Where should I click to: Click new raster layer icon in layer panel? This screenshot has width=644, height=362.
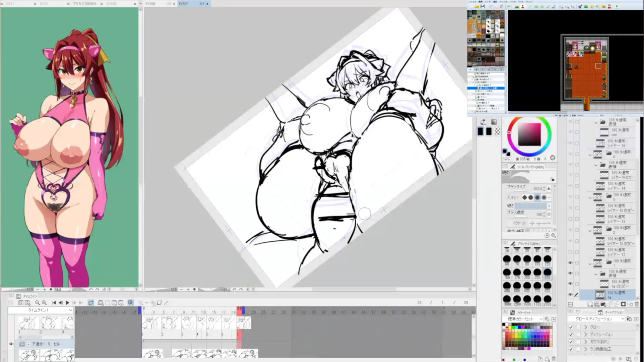tap(590, 304)
